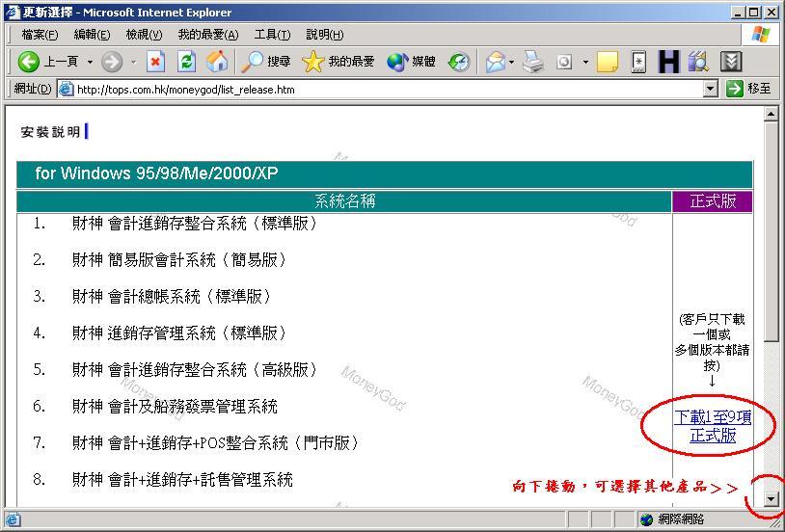Go to Home page via house icon
Image resolution: width=785 pixels, height=532 pixels.
(x=217, y=62)
